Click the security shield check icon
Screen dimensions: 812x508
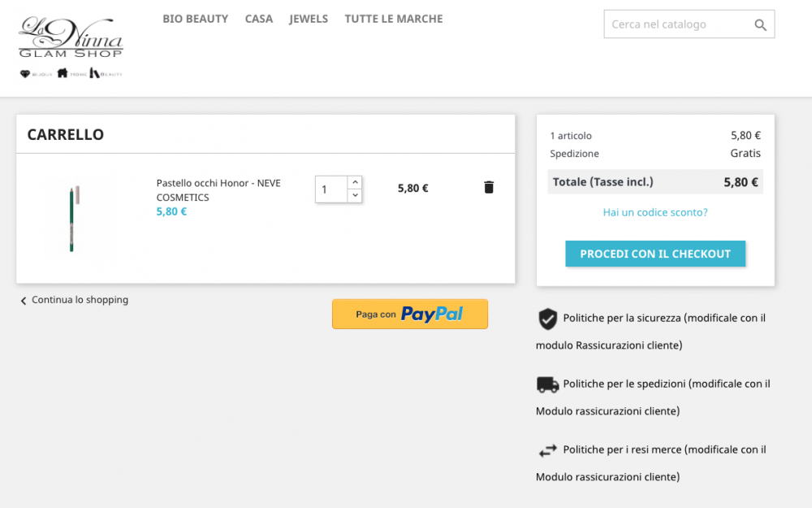coord(547,319)
